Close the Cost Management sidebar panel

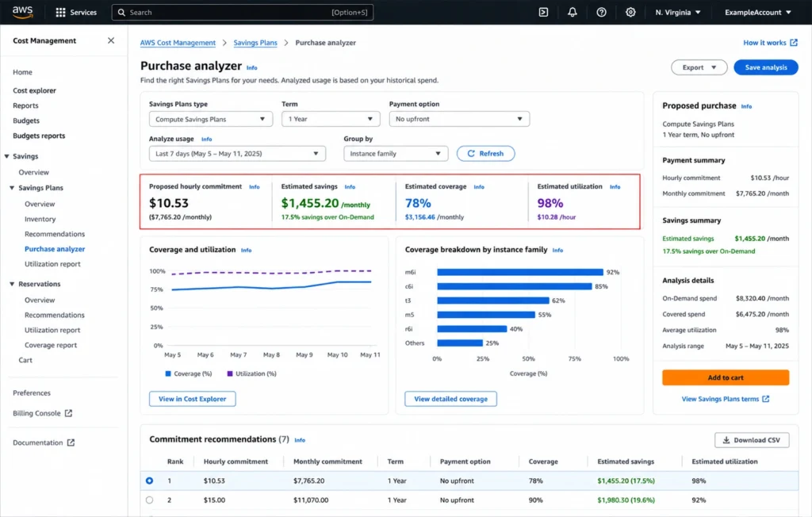[111, 40]
